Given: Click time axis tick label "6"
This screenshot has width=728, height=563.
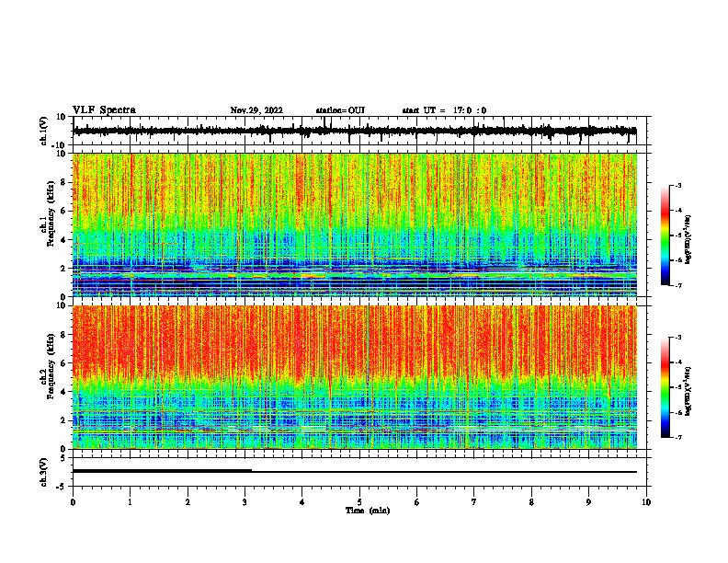Looking at the screenshot, I should (417, 502).
